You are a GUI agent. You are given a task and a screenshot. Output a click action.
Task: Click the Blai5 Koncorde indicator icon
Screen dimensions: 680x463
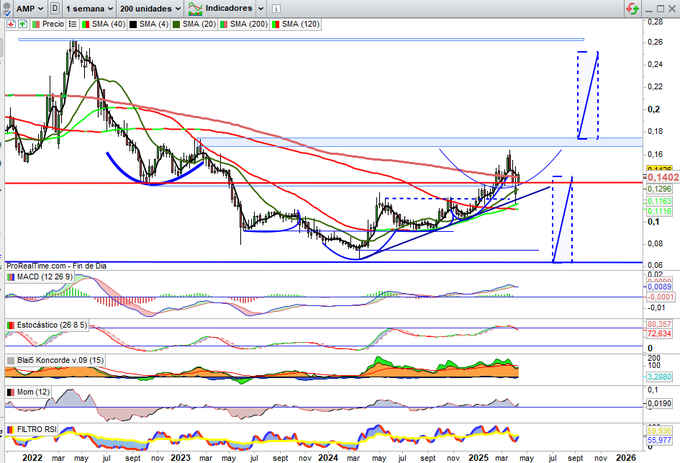pyautogui.click(x=11, y=361)
